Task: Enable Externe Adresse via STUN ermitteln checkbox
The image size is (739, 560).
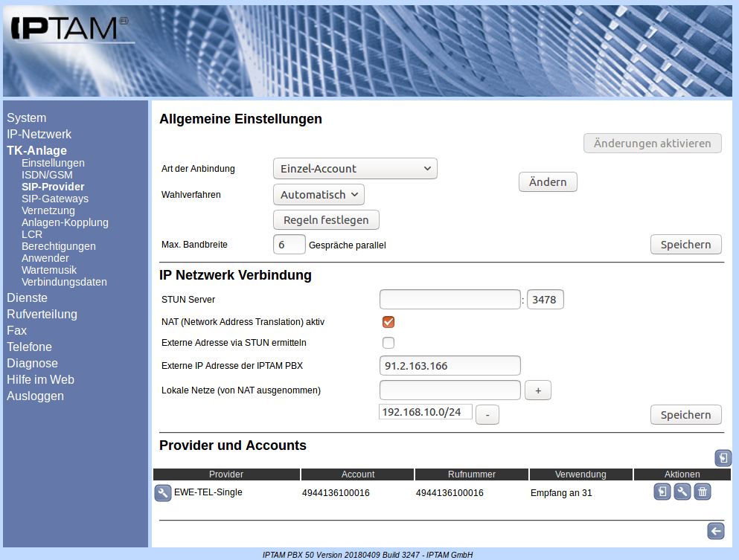Action: [388, 343]
